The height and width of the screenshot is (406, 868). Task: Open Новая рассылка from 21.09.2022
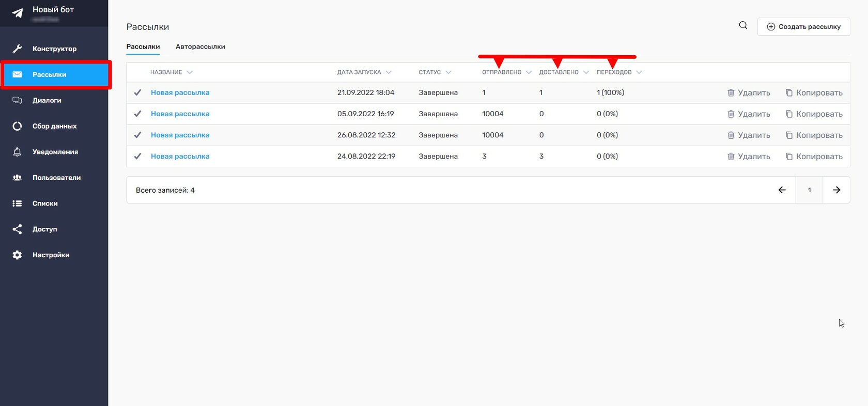click(180, 92)
